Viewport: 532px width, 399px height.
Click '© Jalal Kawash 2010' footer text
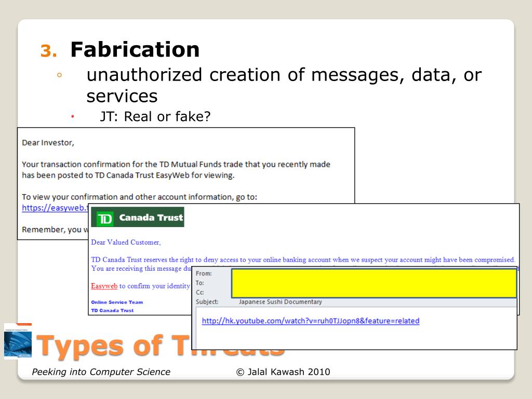tap(283, 372)
